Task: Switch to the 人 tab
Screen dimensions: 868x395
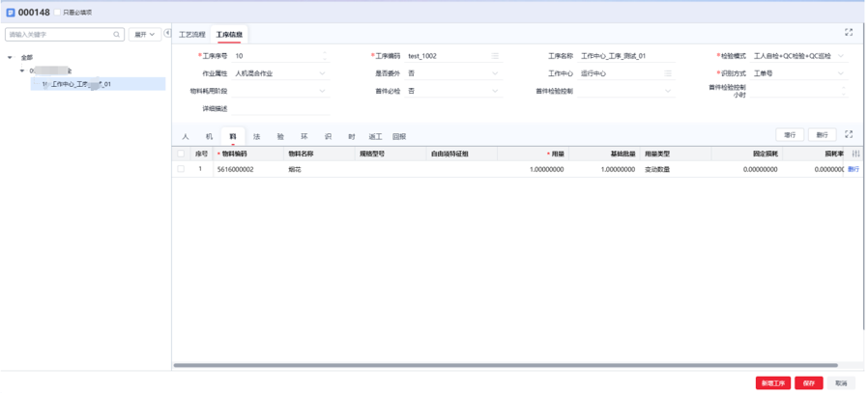Action: [186, 136]
